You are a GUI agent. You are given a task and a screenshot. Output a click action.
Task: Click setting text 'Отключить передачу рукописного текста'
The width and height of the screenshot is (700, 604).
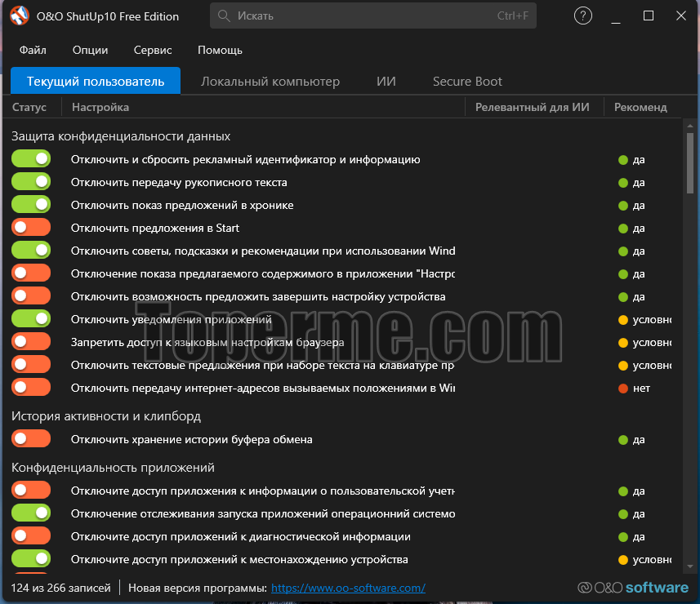point(179,183)
